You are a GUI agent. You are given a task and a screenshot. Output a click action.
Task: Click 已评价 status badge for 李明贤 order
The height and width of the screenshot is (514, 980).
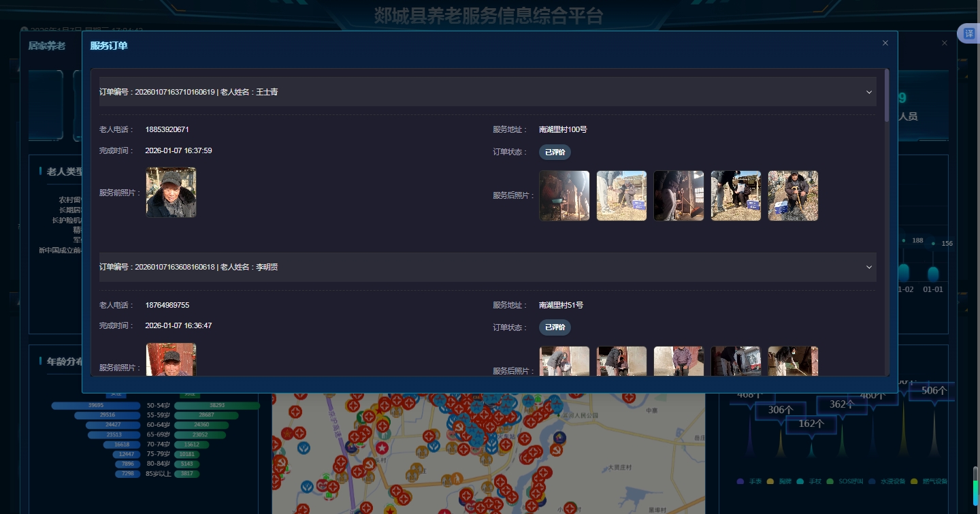click(555, 327)
